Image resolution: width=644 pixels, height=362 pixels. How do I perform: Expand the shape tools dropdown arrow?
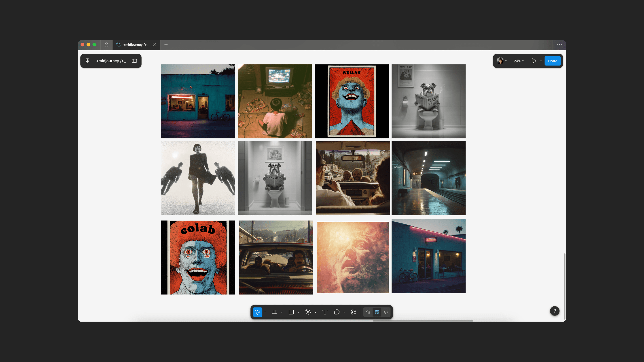tap(299, 312)
